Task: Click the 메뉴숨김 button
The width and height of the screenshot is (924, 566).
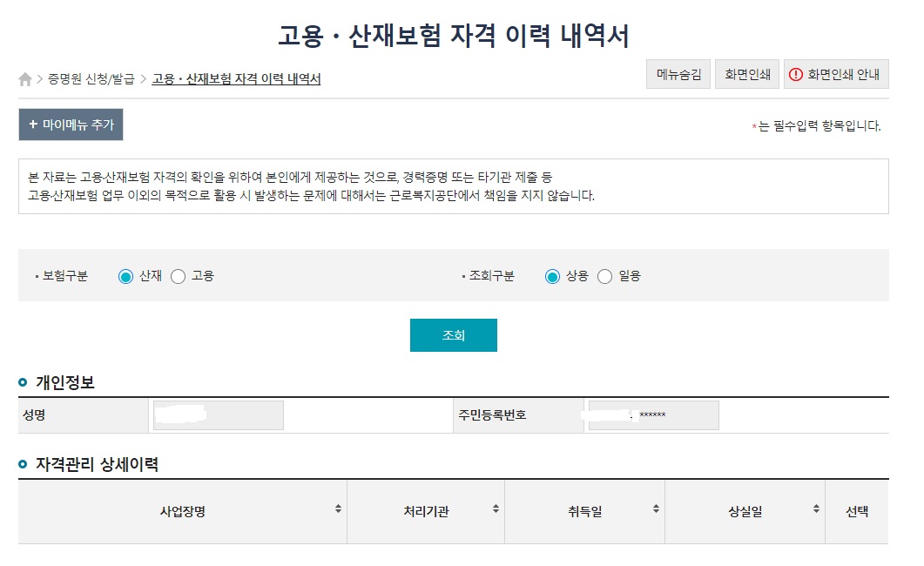Action: coord(678,74)
